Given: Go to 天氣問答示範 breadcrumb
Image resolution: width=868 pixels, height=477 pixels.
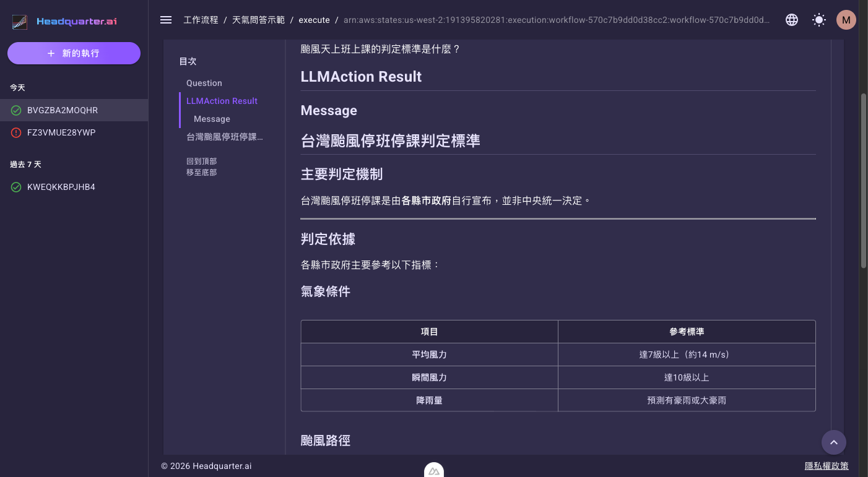Looking at the screenshot, I should 258,20.
